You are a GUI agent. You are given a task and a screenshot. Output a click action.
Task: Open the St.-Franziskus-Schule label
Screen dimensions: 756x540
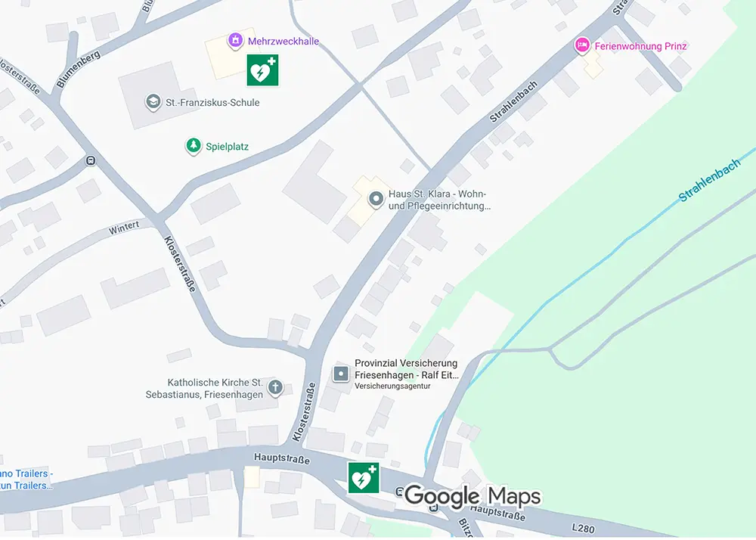pyautogui.click(x=212, y=103)
